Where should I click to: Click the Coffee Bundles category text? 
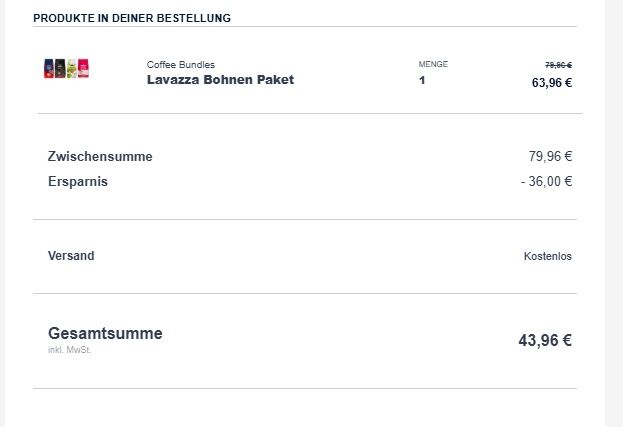click(181, 64)
